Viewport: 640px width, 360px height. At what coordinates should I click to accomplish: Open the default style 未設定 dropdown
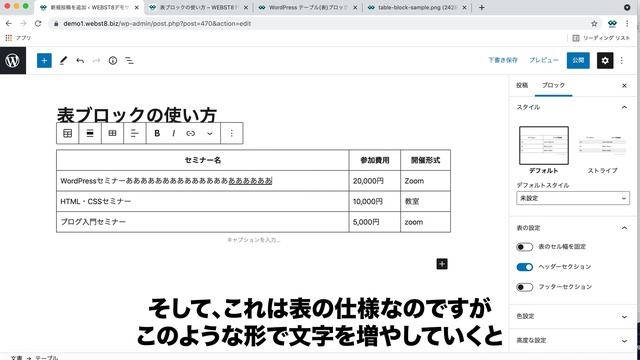573,198
